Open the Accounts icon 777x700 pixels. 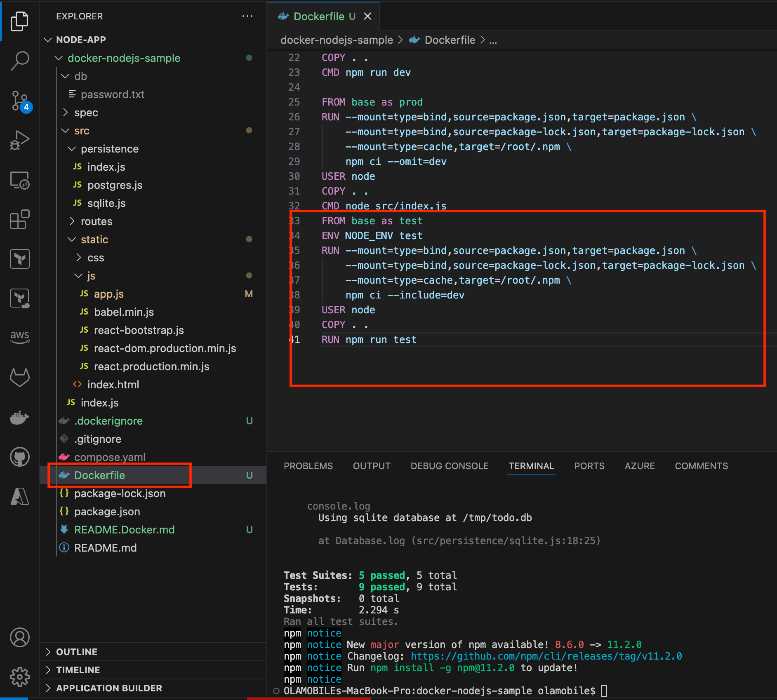[x=19, y=637]
